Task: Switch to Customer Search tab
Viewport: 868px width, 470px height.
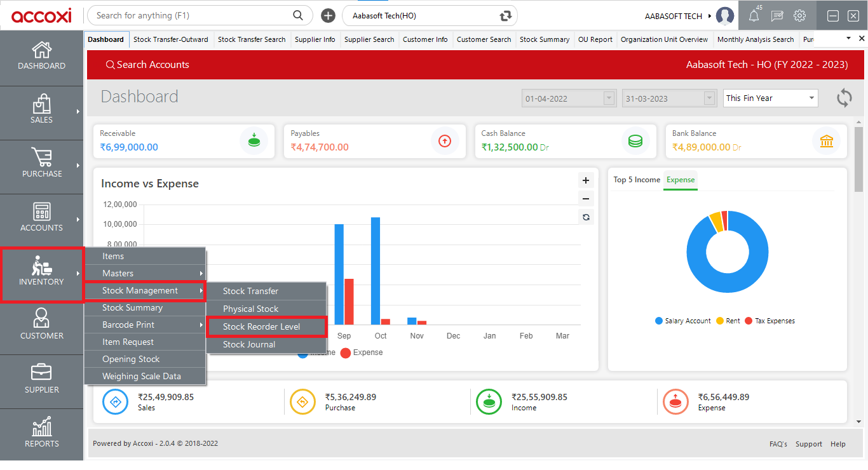Action: pyautogui.click(x=484, y=39)
